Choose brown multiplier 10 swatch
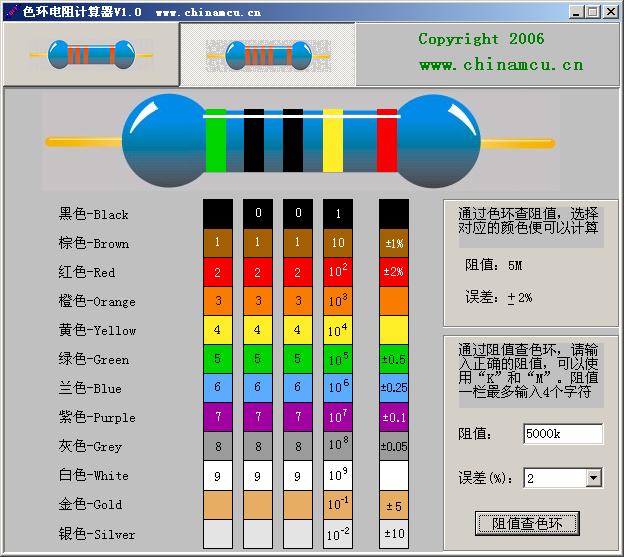Screen dimensions: 624x557 (338, 242)
